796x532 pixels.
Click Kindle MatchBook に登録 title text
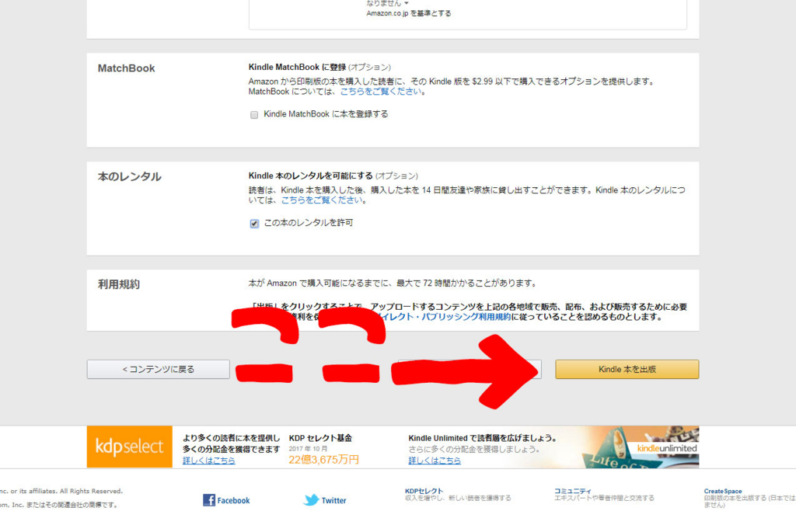click(297, 67)
